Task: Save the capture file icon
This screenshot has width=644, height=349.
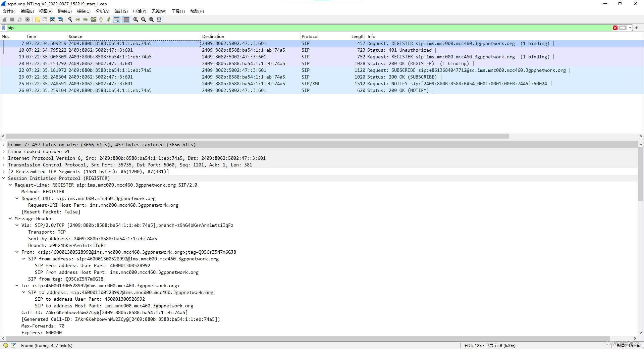Action: click(45, 19)
